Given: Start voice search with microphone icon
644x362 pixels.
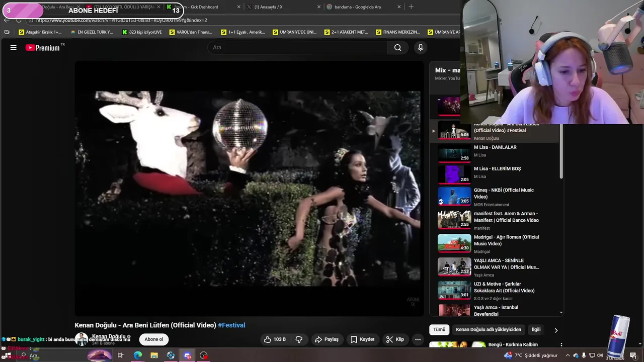Looking at the screenshot, I should pyautogui.click(x=421, y=47).
